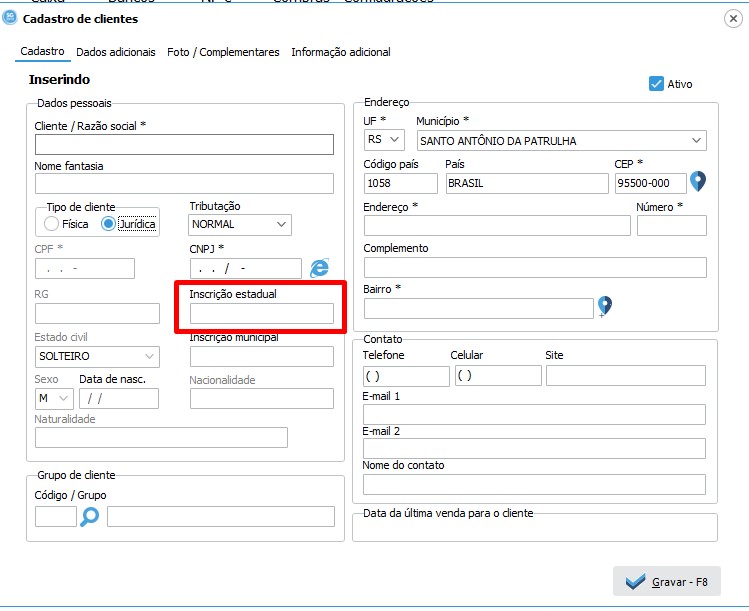Go to the Informação adicional tab

(340, 52)
